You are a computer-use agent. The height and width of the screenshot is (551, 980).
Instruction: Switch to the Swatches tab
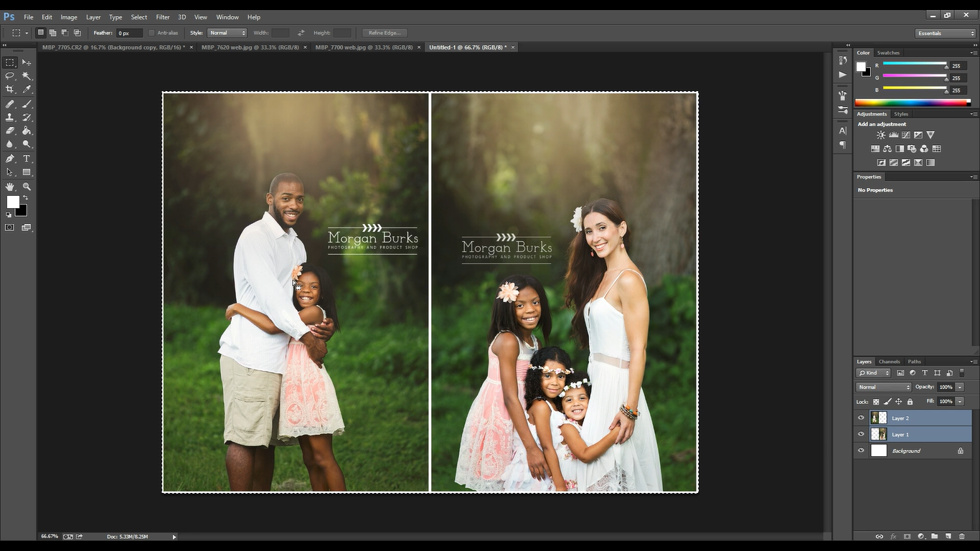coord(888,52)
